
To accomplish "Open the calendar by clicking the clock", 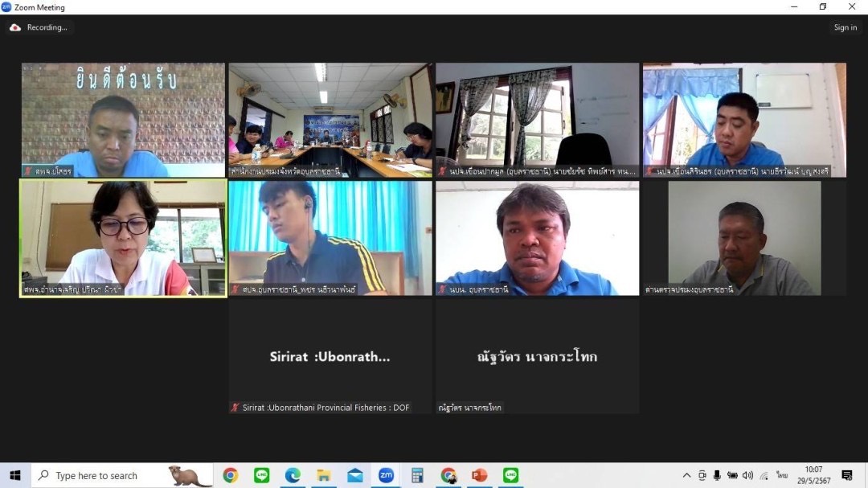I will coord(812,475).
